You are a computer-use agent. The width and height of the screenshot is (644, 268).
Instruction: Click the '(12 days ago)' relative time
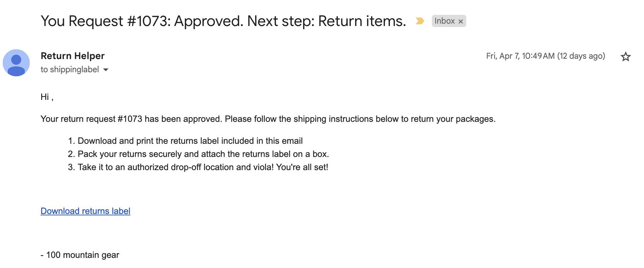click(581, 56)
